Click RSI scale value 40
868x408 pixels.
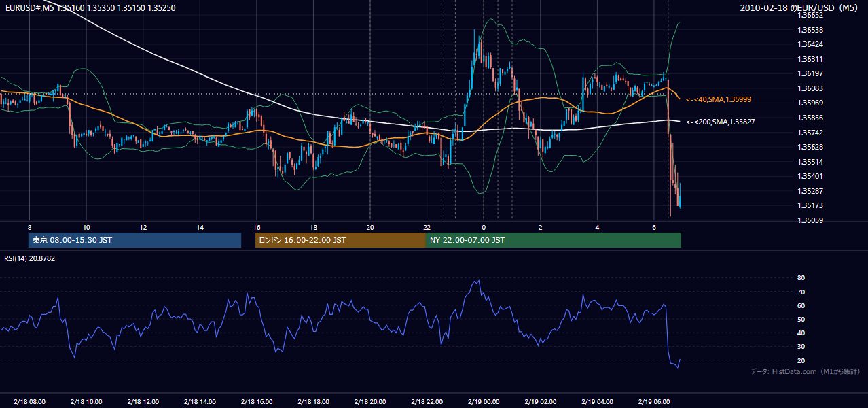coord(801,333)
